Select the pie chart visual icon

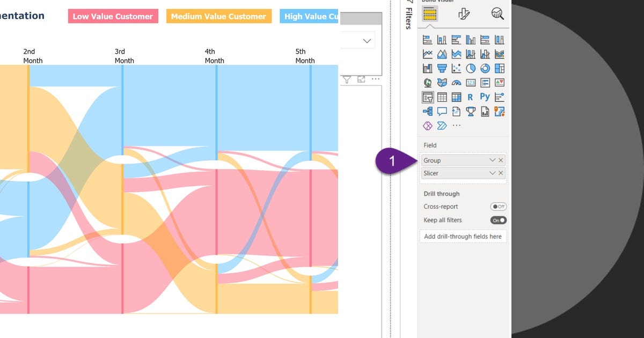pos(471,68)
